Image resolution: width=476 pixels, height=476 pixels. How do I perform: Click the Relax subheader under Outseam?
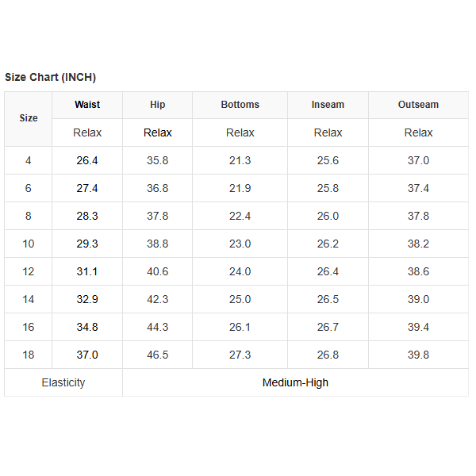(x=418, y=132)
